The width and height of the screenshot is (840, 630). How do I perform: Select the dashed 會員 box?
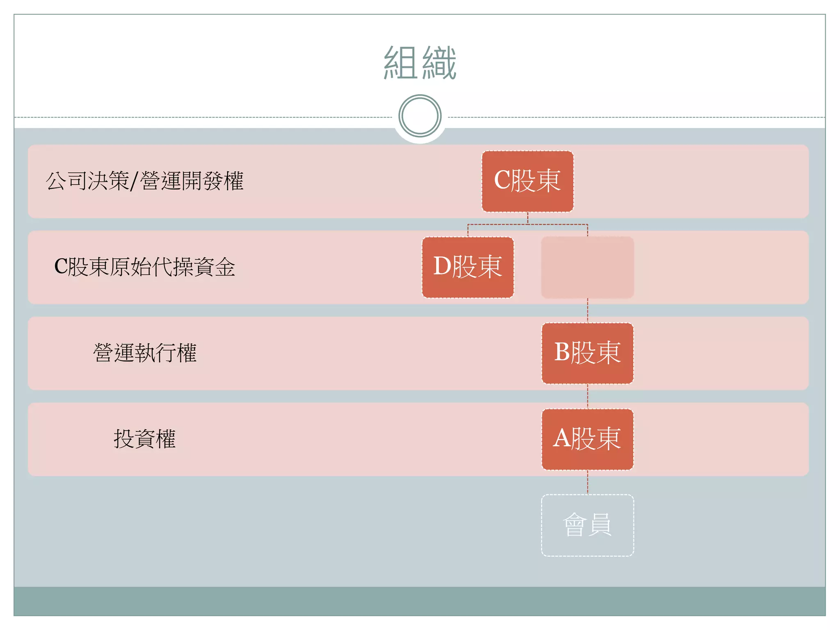(588, 525)
